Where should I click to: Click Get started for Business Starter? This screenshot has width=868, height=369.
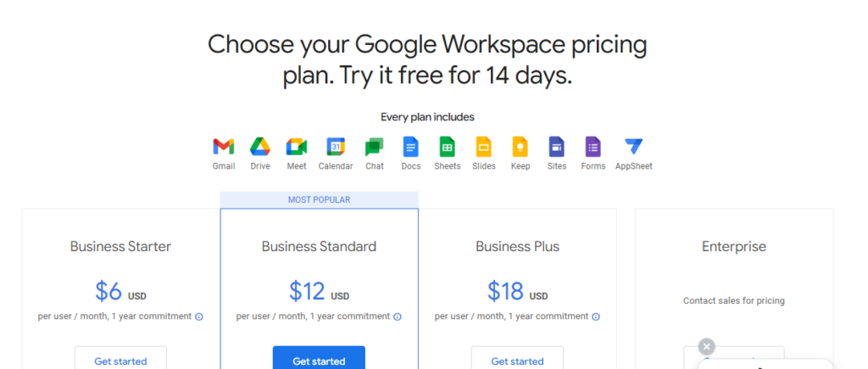(x=120, y=358)
